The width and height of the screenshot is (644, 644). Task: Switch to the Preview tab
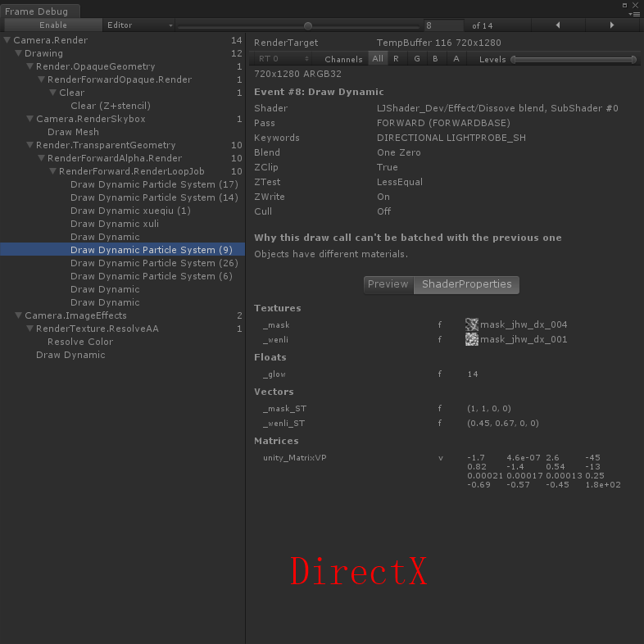pyautogui.click(x=388, y=284)
